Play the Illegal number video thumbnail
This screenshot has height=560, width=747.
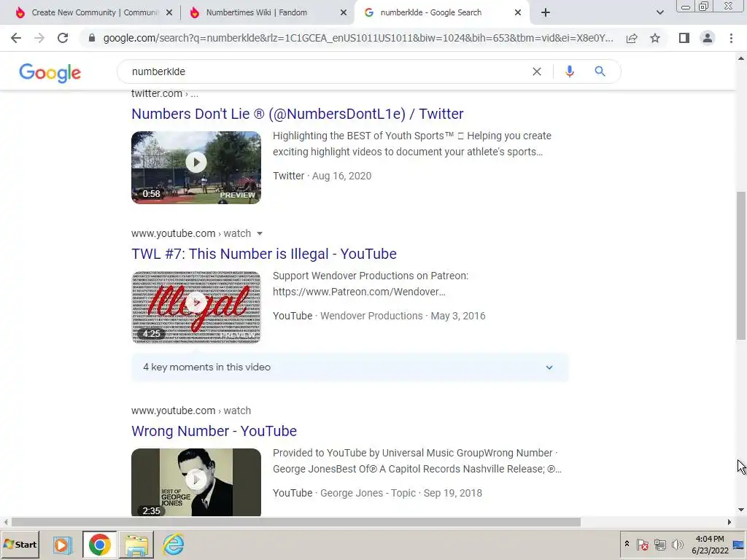[196, 307]
